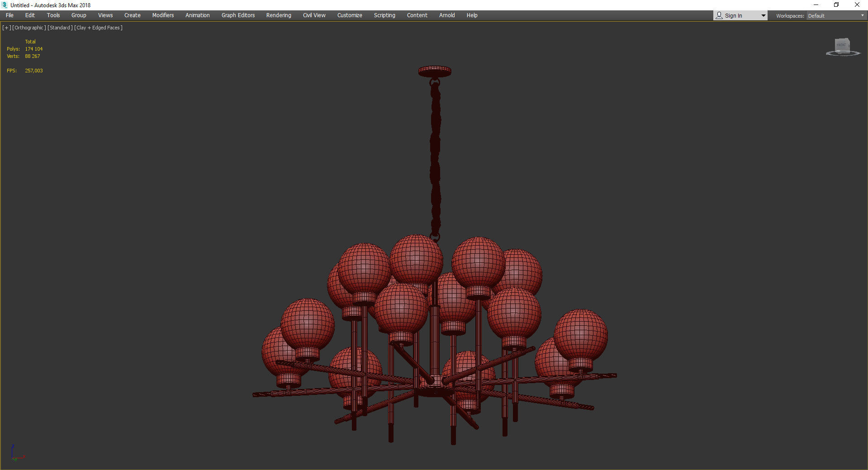Close the 3ds Max window
Viewport: 868px width, 470px height.
[857, 5]
